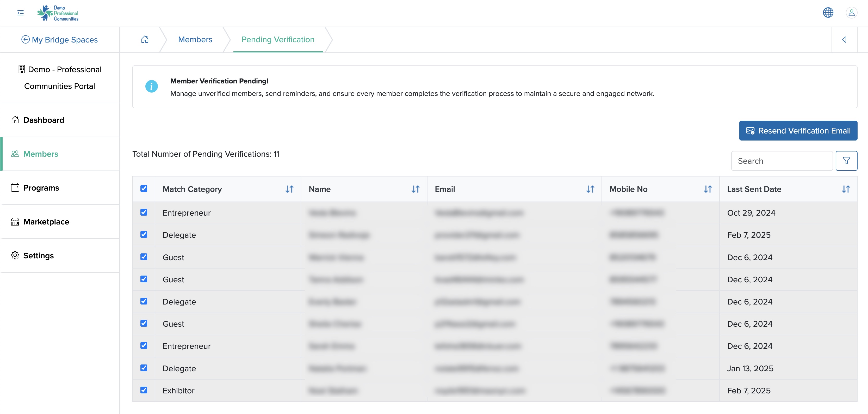Uncheck the Entrepreneur row dated Dec 6, 2024
The image size is (868, 414).
pyautogui.click(x=144, y=345)
